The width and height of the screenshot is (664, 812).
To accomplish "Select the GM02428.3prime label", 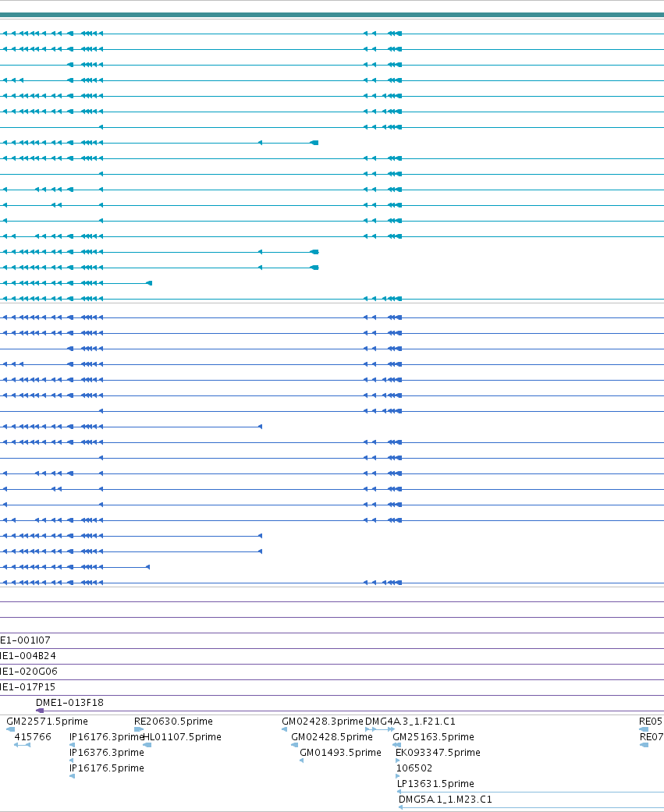I will point(323,721).
